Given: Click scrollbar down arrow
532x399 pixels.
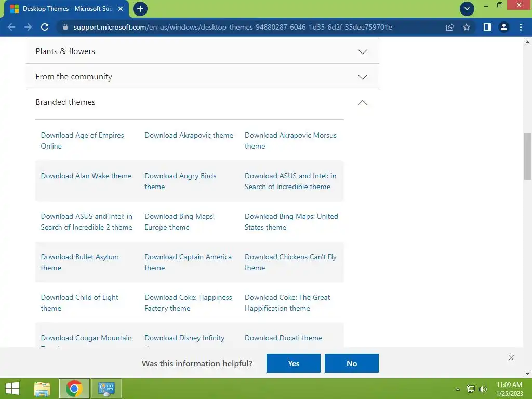Looking at the screenshot, I should [528, 374].
